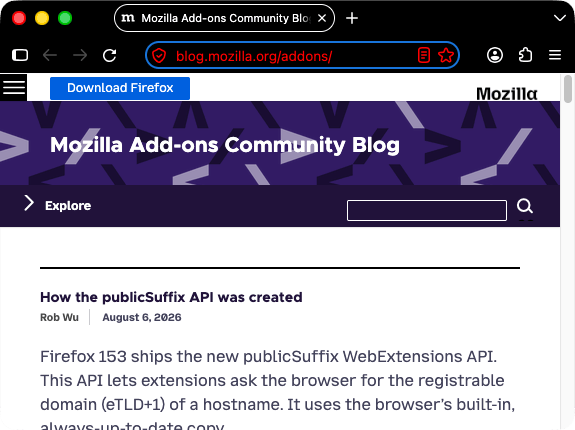Open Firefox application menu
Screen dimensions: 575x430
(x=555, y=55)
